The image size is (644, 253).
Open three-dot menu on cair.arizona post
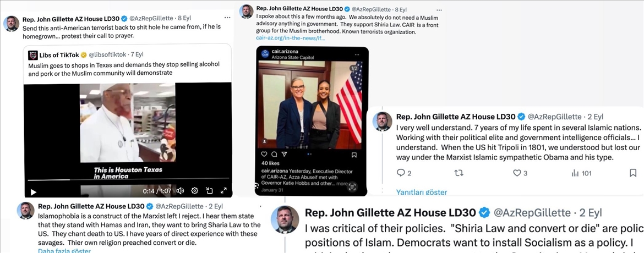(357, 54)
